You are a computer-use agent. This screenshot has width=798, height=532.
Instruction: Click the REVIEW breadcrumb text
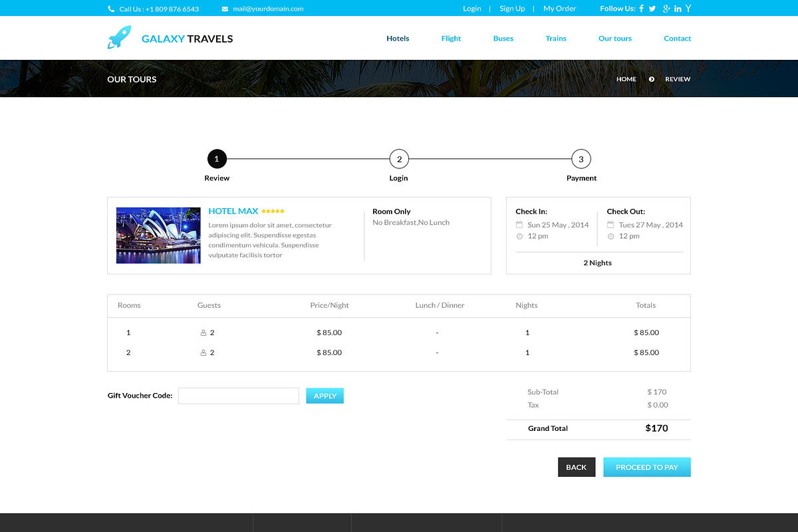[x=678, y=79]
